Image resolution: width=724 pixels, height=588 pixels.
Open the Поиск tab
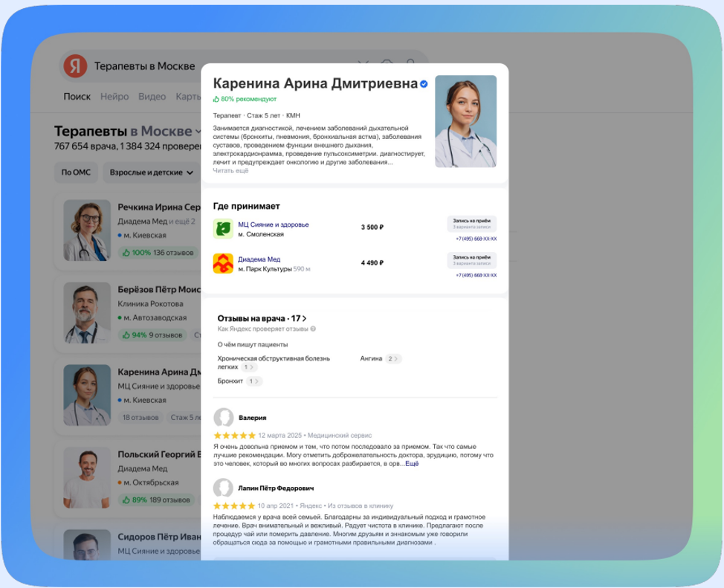77,97
